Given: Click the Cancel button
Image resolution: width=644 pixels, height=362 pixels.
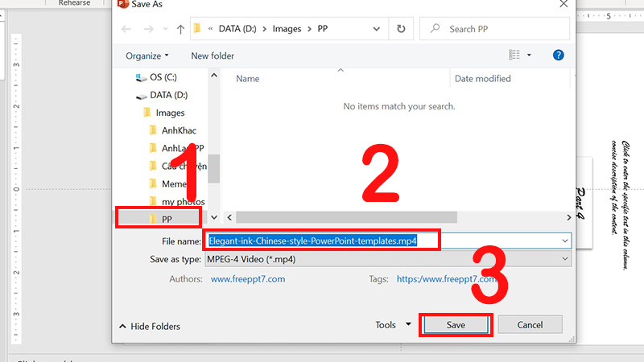Looking at the screenshot, I should [530, 325].
